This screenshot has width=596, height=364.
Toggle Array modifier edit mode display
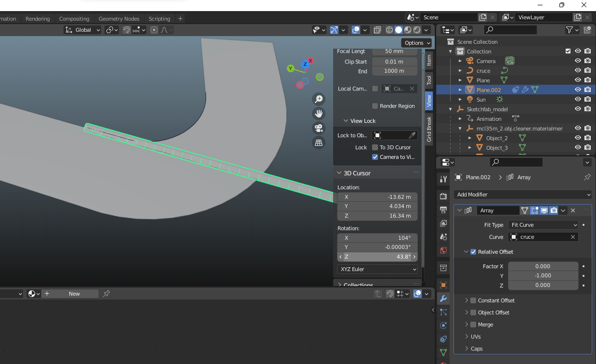click(x=534, y=210)
